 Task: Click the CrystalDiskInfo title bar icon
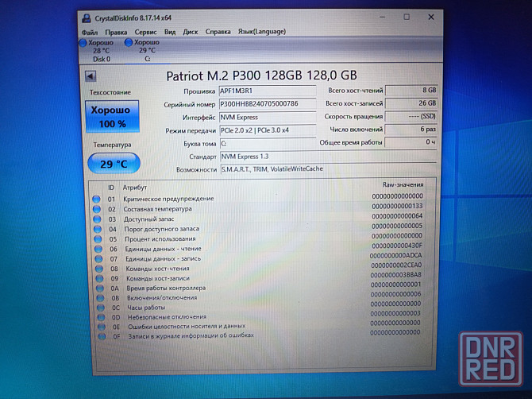pos(87,18)
